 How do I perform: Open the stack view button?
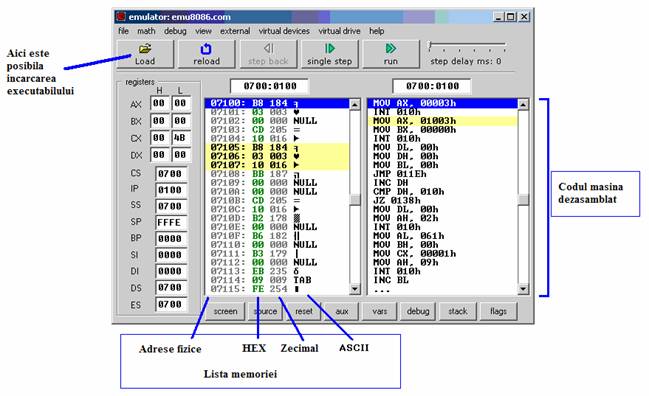coord(457,311)
